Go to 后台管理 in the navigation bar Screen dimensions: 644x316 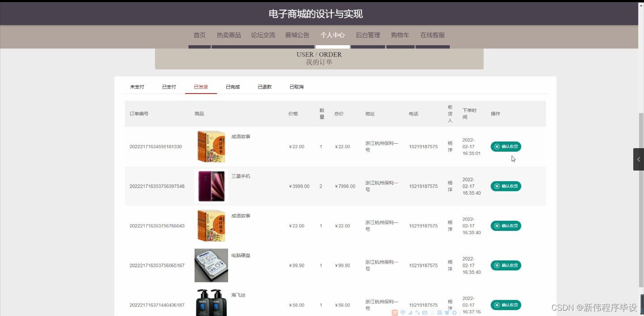coord(368,35)
